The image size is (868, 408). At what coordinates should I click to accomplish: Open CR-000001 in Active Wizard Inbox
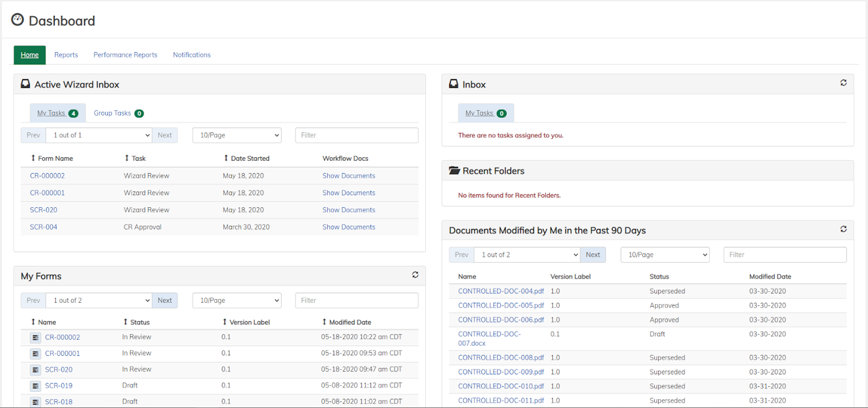click(x=47, y=193)
